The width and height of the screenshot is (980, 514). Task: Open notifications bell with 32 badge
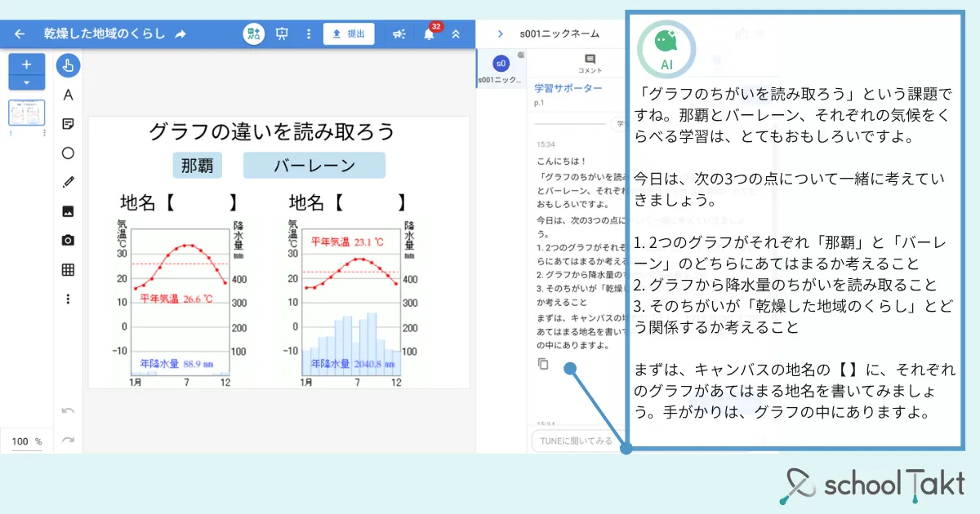pos(430,33)
